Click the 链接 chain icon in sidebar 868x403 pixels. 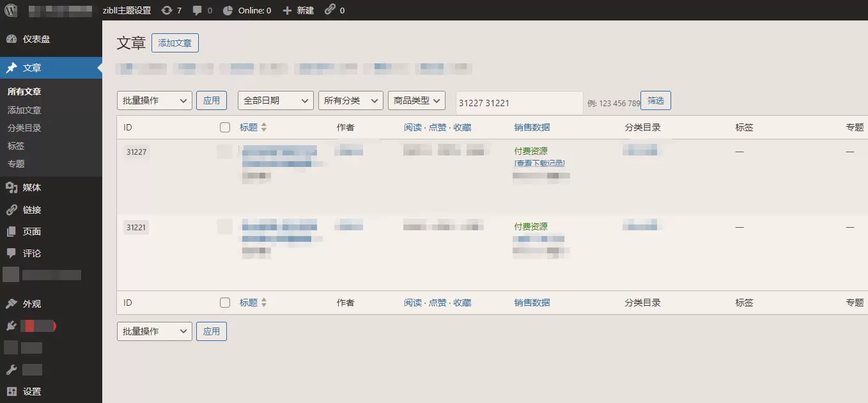(12, 210)
